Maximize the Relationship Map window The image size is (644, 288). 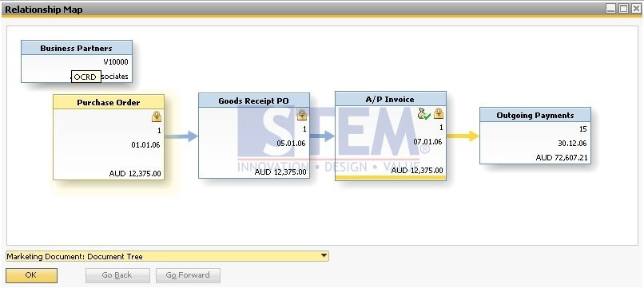point(623,8)
